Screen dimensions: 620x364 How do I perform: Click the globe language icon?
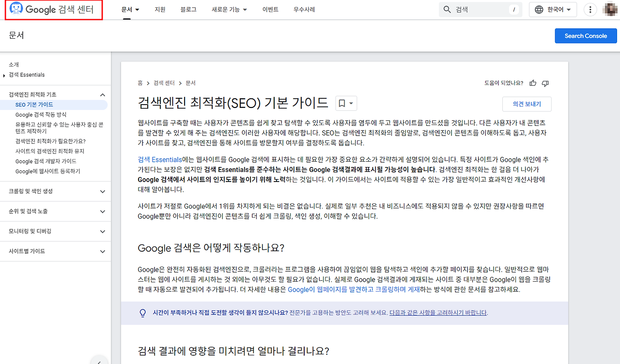tap(539, 9)
